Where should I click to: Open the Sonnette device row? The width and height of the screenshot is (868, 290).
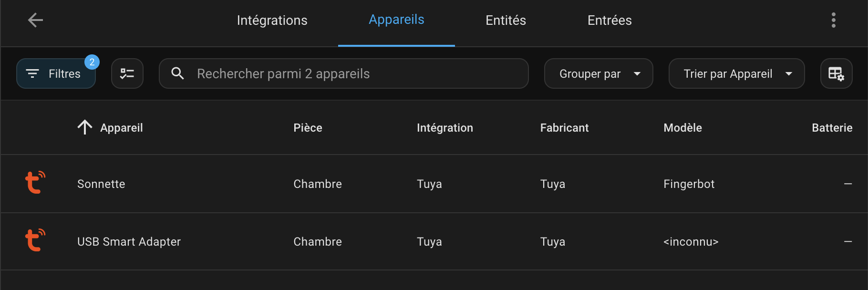point(434,184)
